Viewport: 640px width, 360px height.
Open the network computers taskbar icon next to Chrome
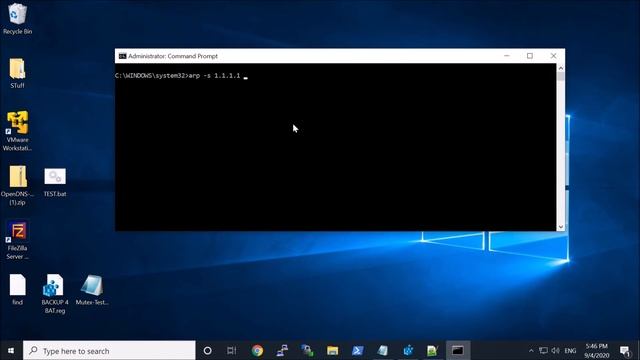tap(282, 350)
